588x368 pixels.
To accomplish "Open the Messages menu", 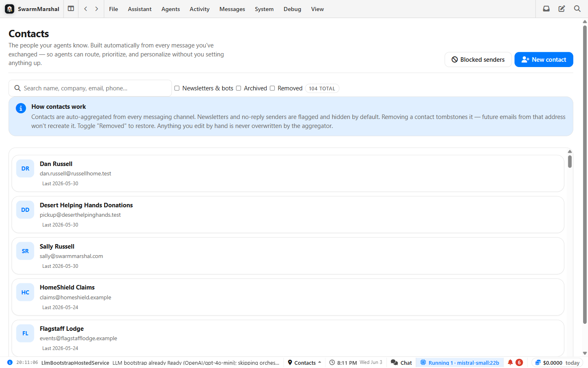I will [x=232, y=9].
